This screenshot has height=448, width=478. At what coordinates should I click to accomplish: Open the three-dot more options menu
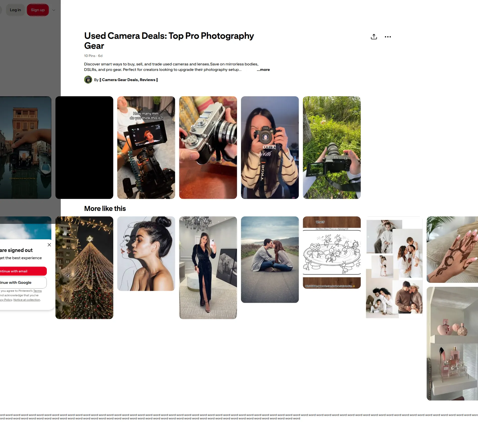pos(388,37)
